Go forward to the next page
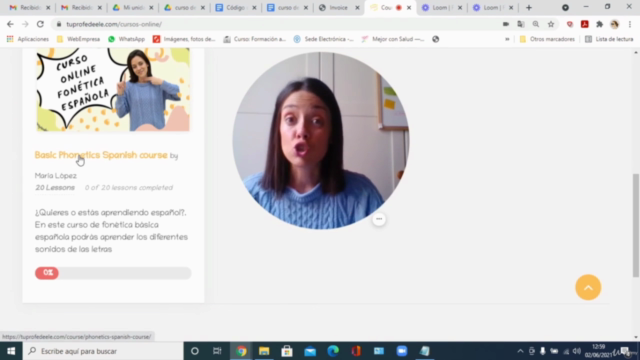This screenshot has width=640, height=360. [25, 24]
